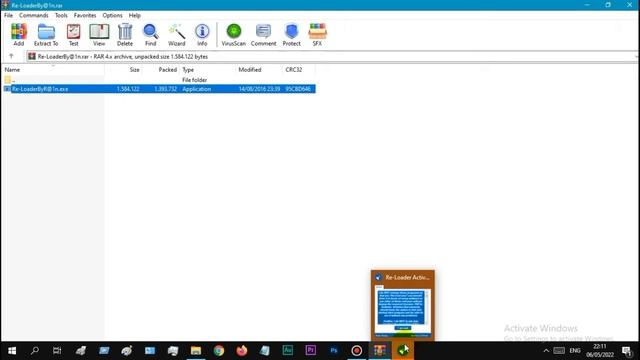Screen dimensions: 640x360
Task: Show archive Info
Action: coord(202,35)
